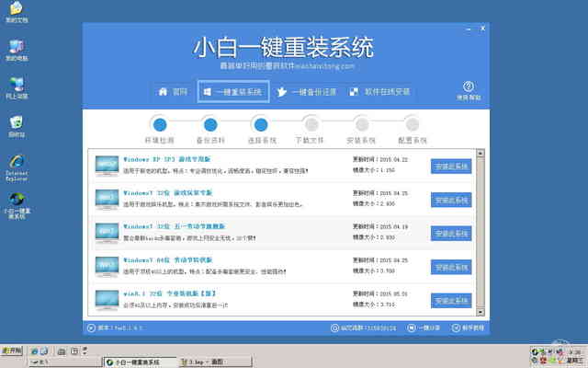Launch Internet Explorer from desktop
This screenshot has width=588, height=368.
[17, 167]
